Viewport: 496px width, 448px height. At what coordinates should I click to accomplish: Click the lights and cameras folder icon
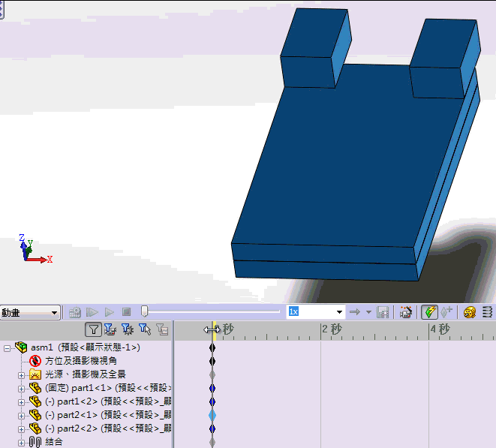35,374
